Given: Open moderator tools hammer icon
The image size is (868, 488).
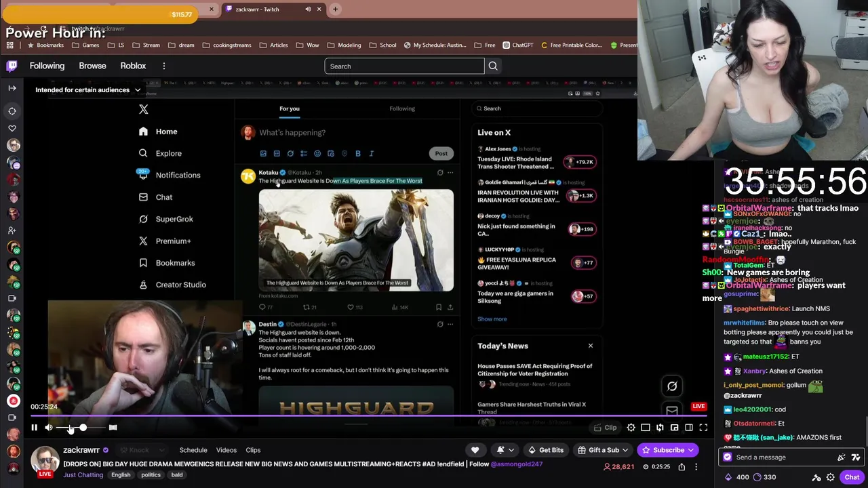Looking at the screenshot, I should pyautogui.click(x=816, y=477).
